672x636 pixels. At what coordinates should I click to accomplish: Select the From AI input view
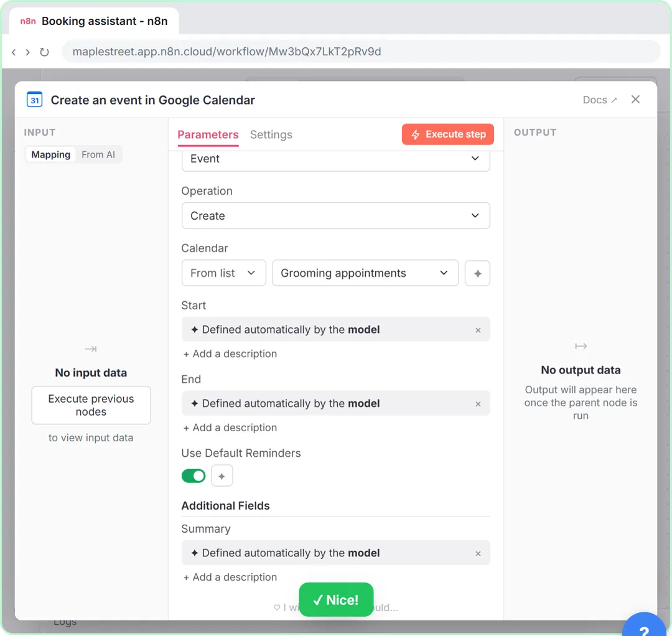[98, 154]
